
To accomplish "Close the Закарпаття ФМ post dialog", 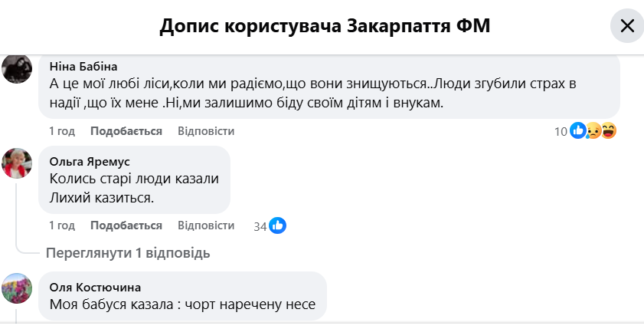I will (x=627, y=26).
